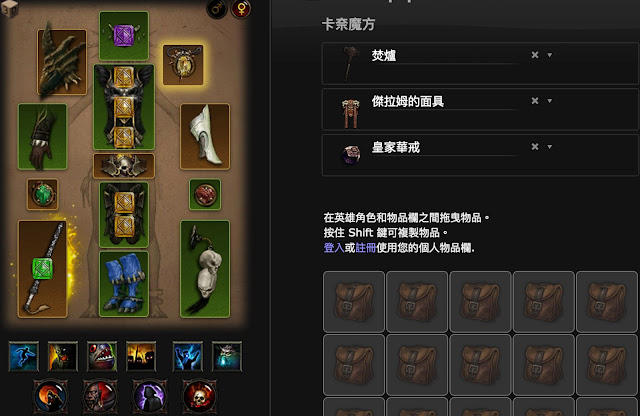This screenshot has width=640, height=416.
Task: Expand dropdown arrow for 傑拉姆的面具
Action: pyautogui.click(x=549, y=100)
